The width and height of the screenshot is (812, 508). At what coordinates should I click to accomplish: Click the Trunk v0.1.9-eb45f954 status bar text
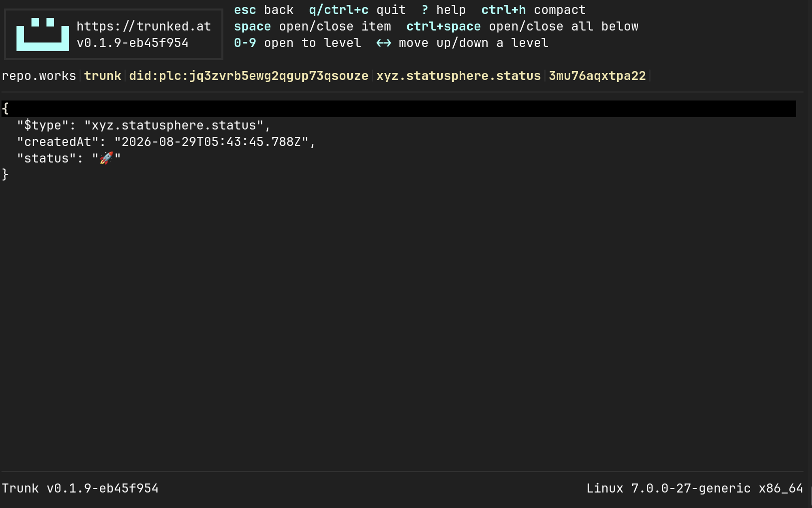[80, 488]
